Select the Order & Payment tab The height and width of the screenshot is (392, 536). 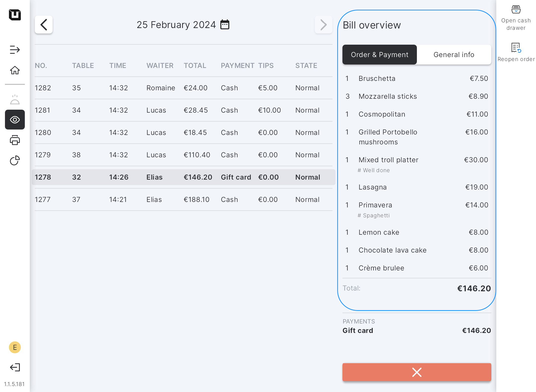coord(379,55)
